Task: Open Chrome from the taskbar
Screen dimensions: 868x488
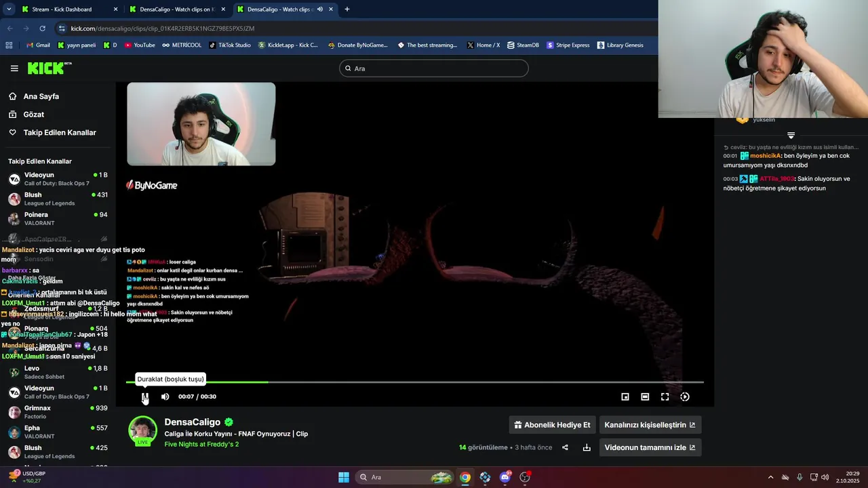Action: (x=465, y=477)
